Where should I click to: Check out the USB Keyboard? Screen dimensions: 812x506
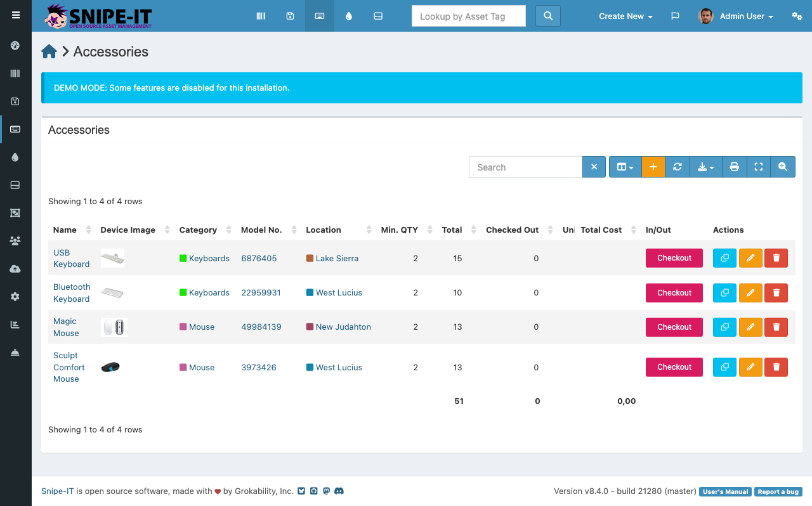pos(674,258)
